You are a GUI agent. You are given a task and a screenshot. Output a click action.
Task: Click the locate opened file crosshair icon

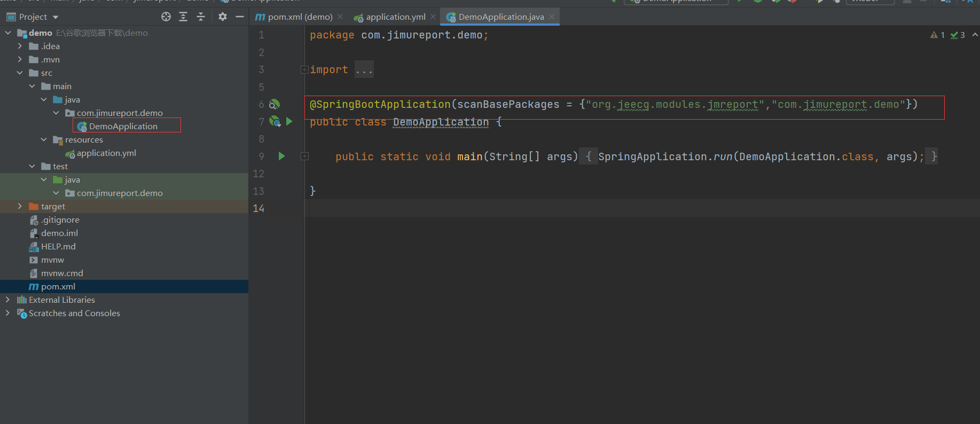pyautogui.click(x=166, y=17)
